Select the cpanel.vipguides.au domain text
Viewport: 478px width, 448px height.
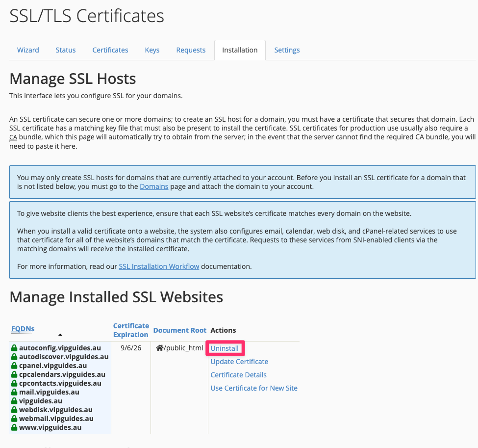click(x=53, y=366)
